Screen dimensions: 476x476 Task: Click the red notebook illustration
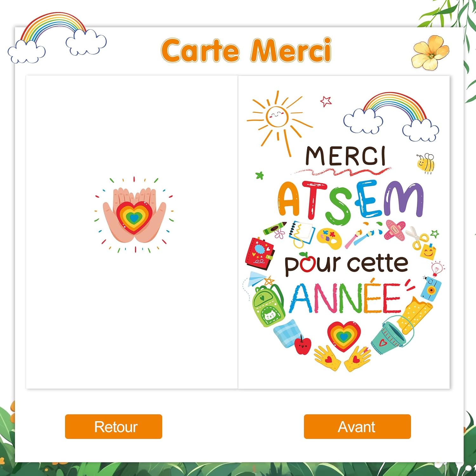click(260, 253)
